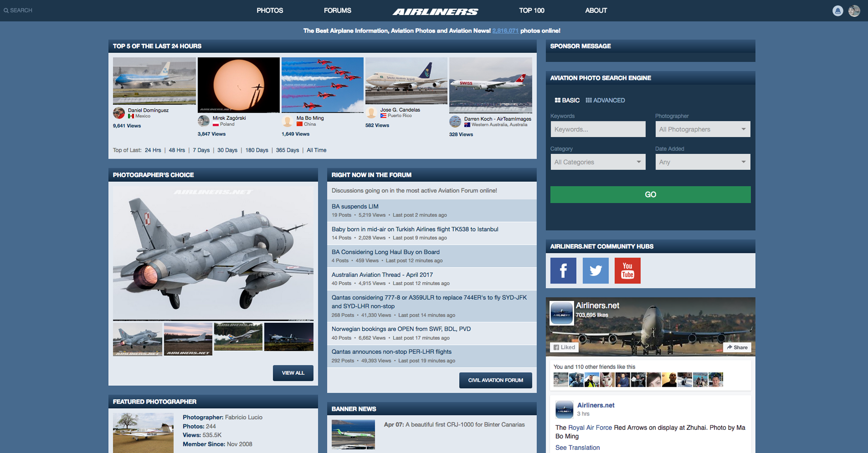
Task: Open the KLM 747 top photo
Action: (154, 81)
